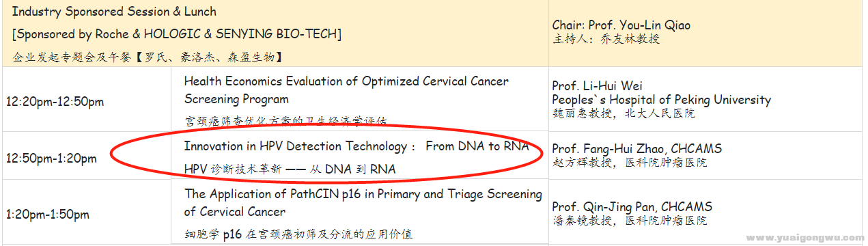This screenshot has width=868, height=246.
Task: Select the sponsor line mentioning Roche & HOLOGIC
Action: (176, 33)
